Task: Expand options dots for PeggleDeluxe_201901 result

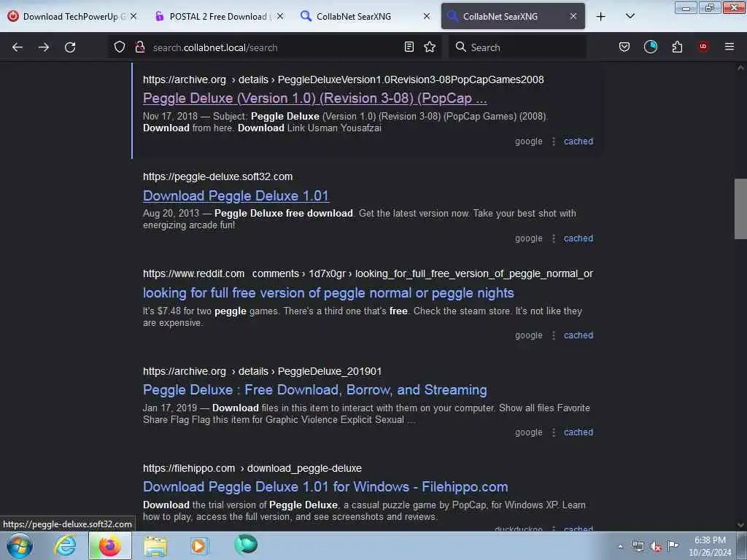Action: click(553, 432)
